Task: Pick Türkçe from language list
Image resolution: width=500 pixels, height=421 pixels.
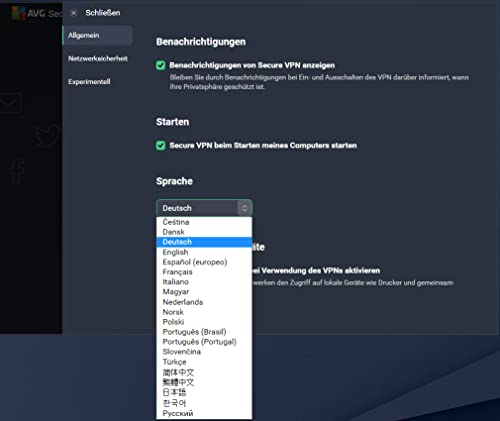Action: (x=204, y=362)
